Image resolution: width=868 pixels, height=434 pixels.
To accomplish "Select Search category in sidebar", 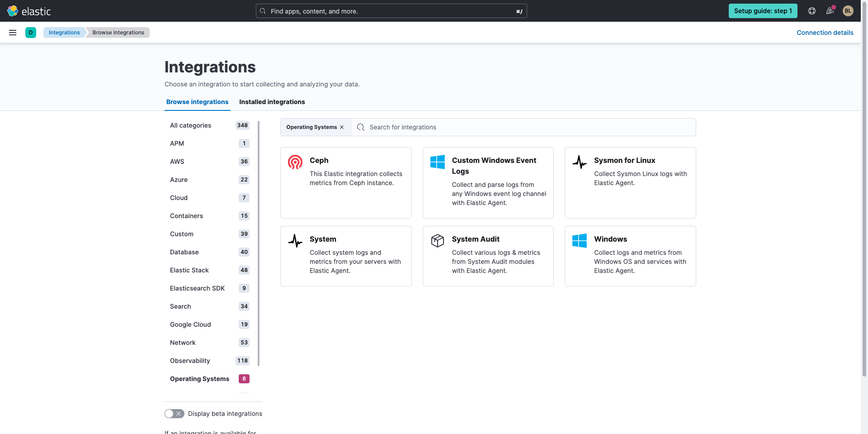I will click(210, 306).
